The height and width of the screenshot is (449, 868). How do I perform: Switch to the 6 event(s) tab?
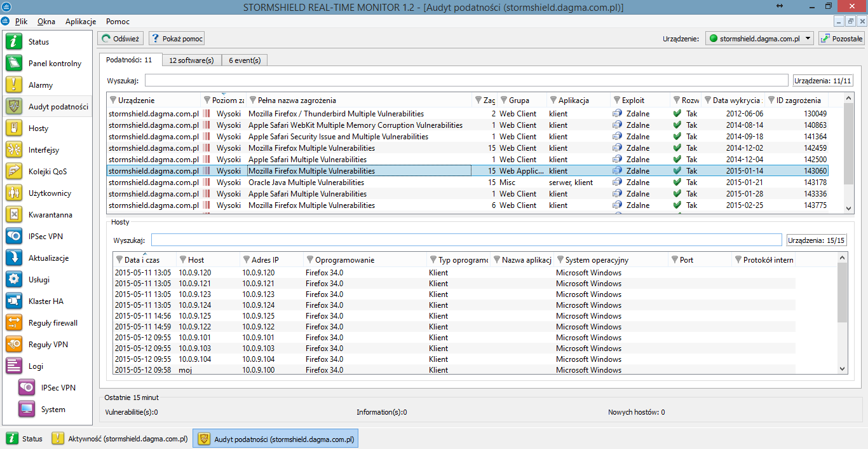click(245, 60)
